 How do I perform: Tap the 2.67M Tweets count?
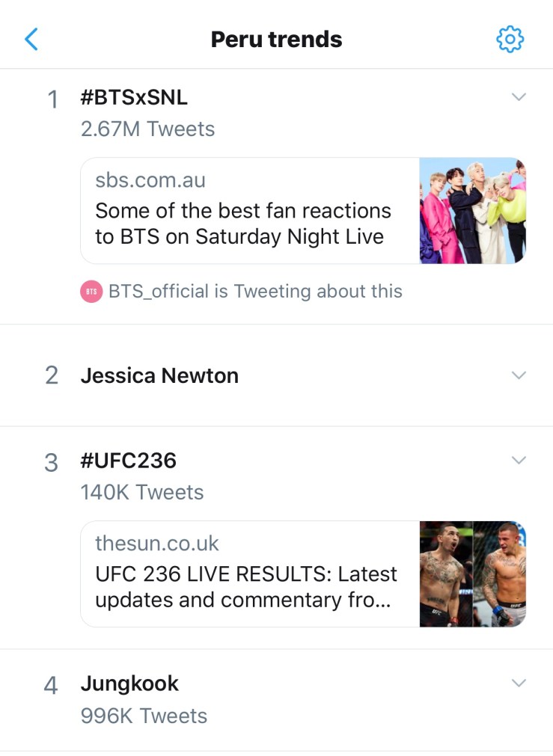click(147, 129)
